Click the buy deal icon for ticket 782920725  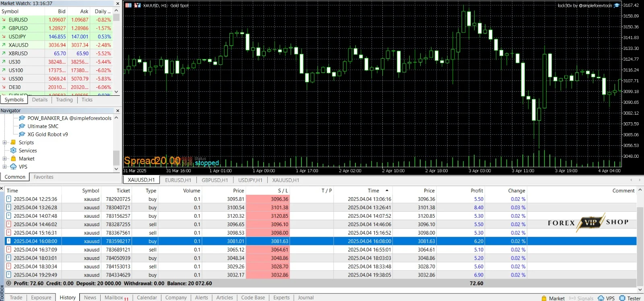pyautogui.click(x=8, y=199)
